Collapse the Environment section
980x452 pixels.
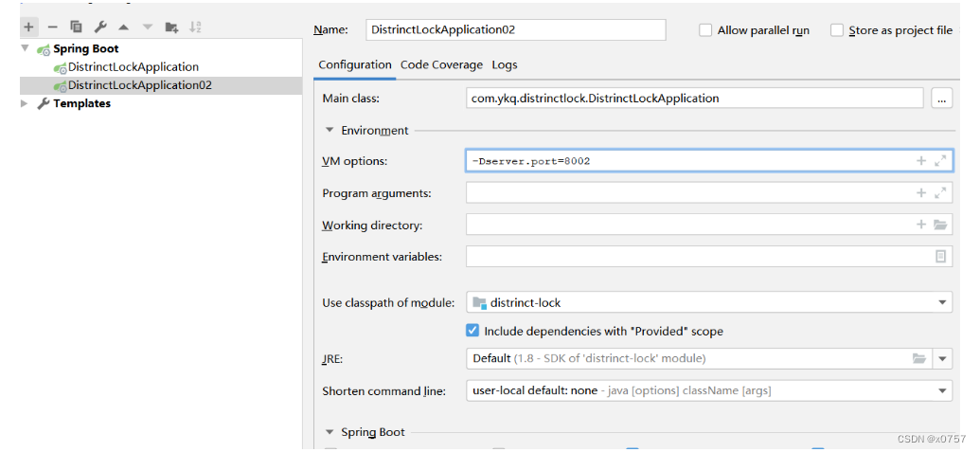(x=329, y=130)
